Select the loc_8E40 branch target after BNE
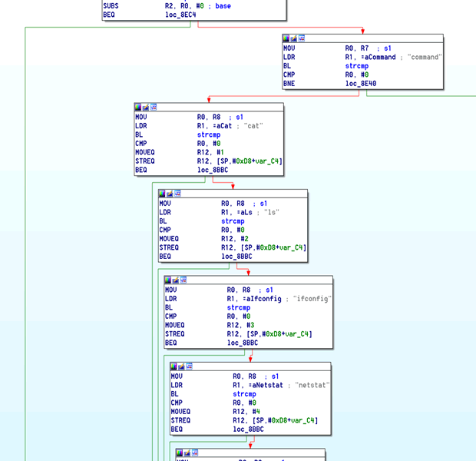 [360, 85]
